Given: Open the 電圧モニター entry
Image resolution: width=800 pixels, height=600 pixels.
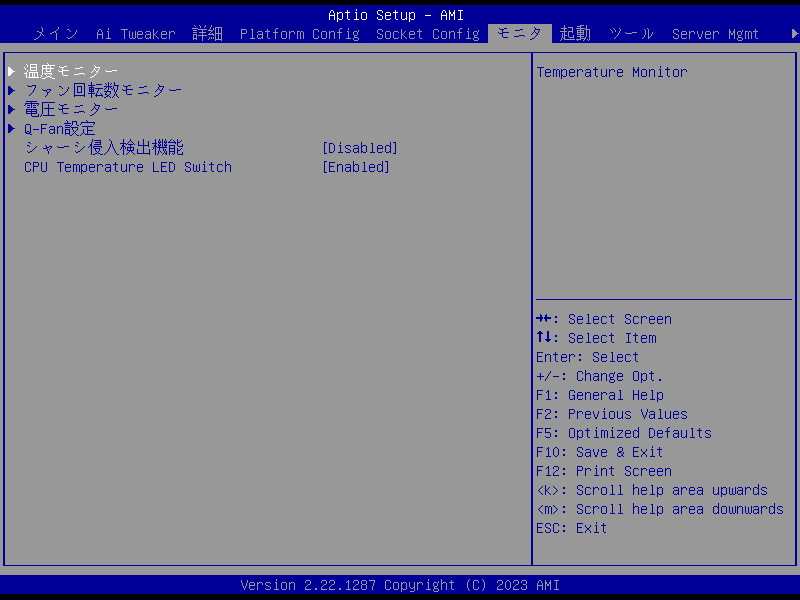Looking at the screenshot, I should (x=71, y=109).
